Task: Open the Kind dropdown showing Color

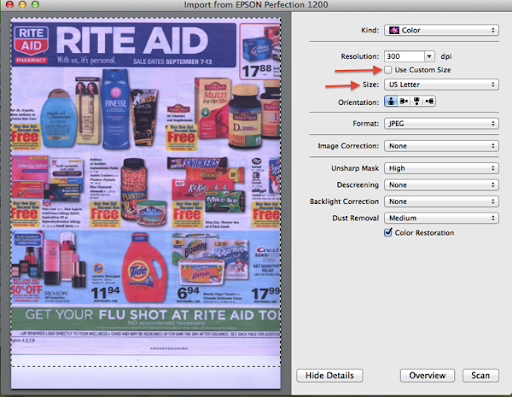Action: point(441,30)
